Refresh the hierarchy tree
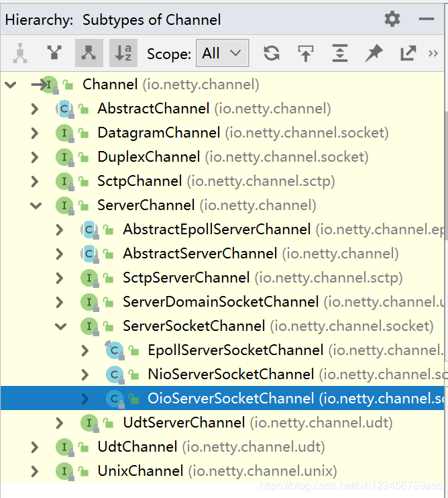448x498 pixels. pos(272,53)
